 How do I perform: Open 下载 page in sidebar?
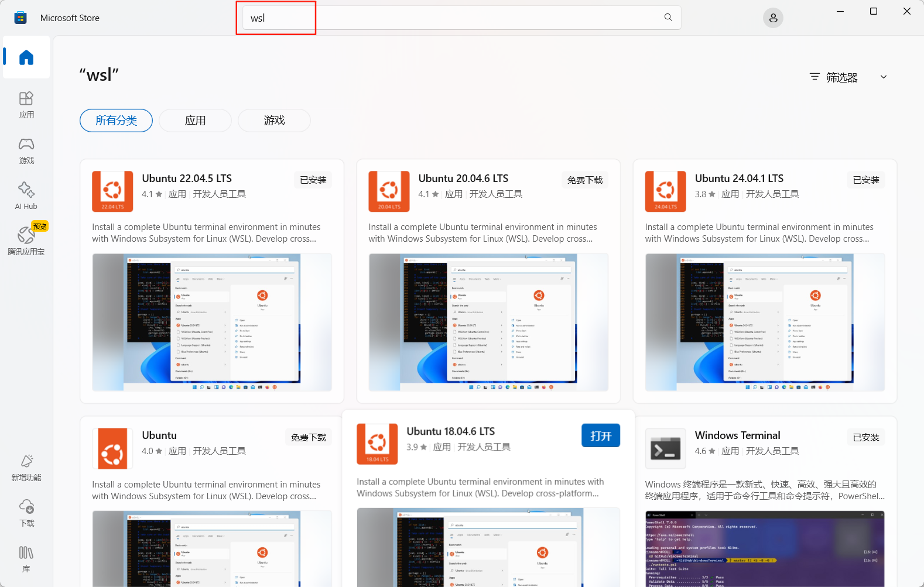pyautogui.click(x=26, y=513)
